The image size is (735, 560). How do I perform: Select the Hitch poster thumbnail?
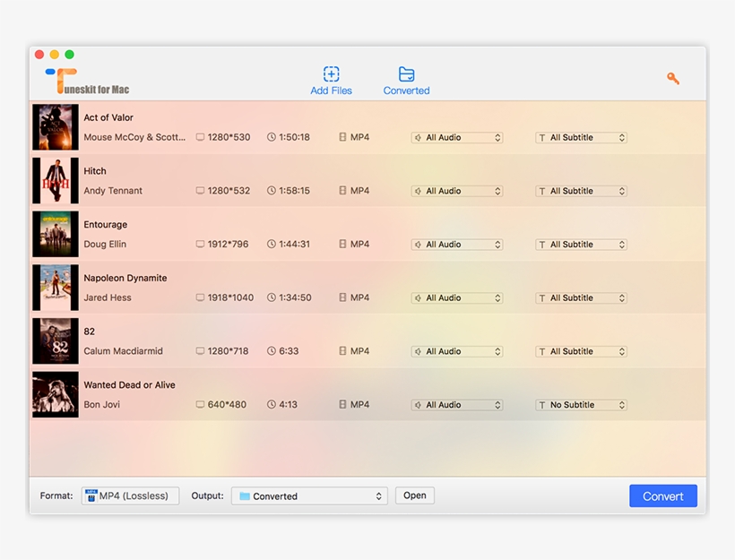click(56, 180)
